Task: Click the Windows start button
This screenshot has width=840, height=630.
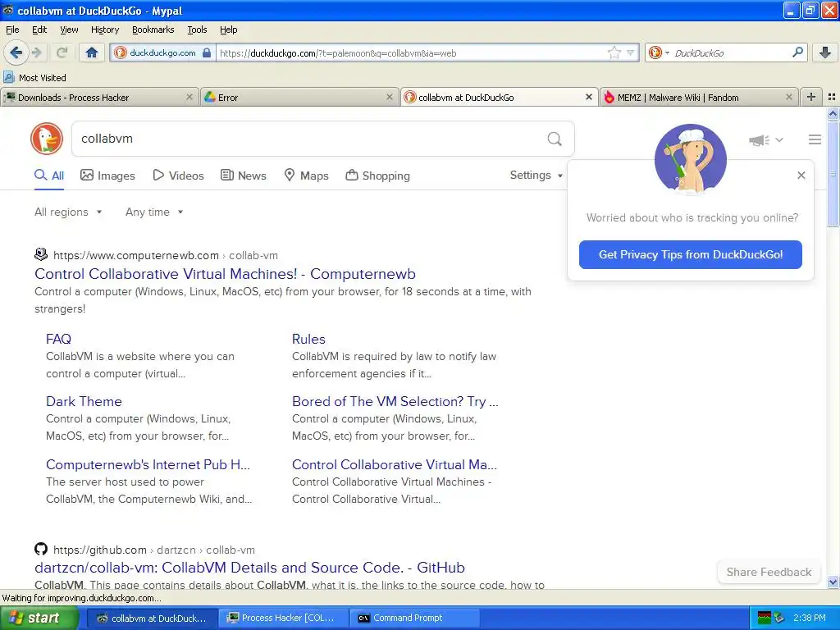Action: click(39, 619)
